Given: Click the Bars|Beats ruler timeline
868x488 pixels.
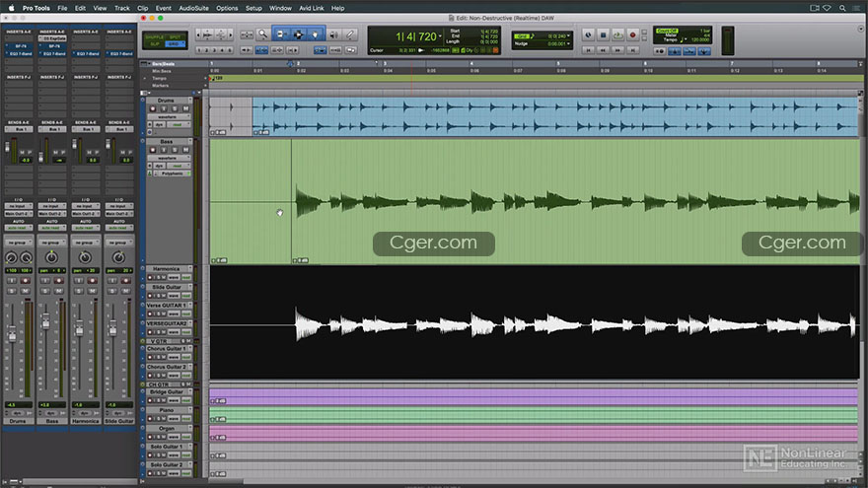Looking at the screenshot, I should pos(535,64).
